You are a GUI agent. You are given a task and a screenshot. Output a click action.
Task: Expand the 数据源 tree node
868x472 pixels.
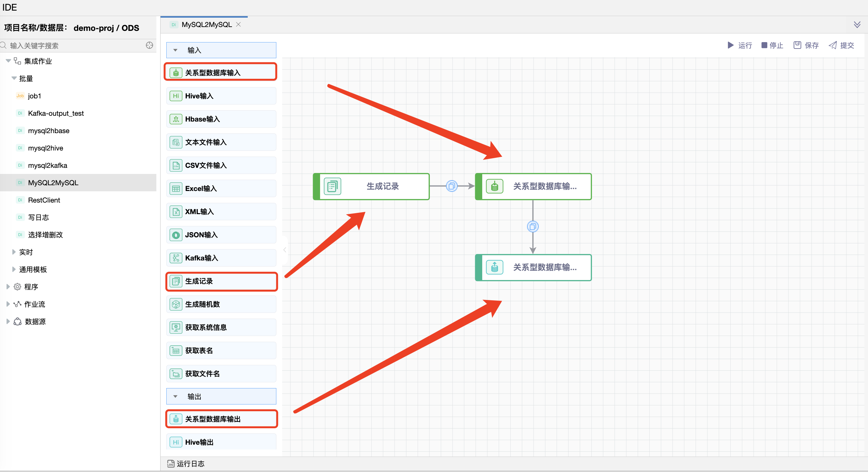click(8, 322)
